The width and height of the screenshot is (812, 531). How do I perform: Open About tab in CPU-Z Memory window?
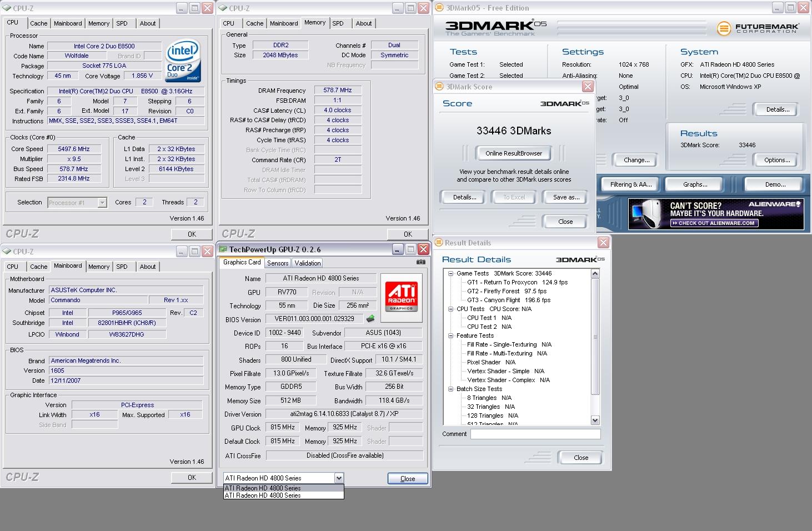[x=364, y=23]
